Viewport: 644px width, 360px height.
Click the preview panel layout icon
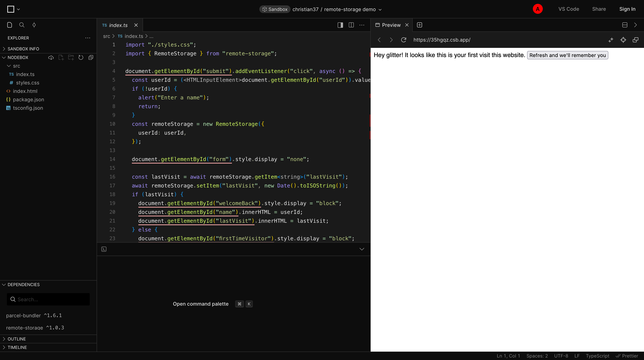click(x=625, y=25)
